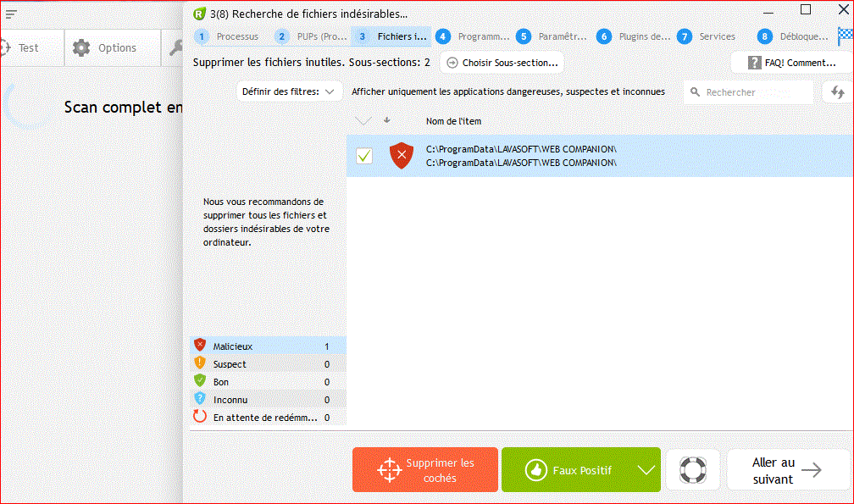Screen dimensions: 854x504
Task: Click Choisir Sous-section button
Action: click(x=502, y=63)
